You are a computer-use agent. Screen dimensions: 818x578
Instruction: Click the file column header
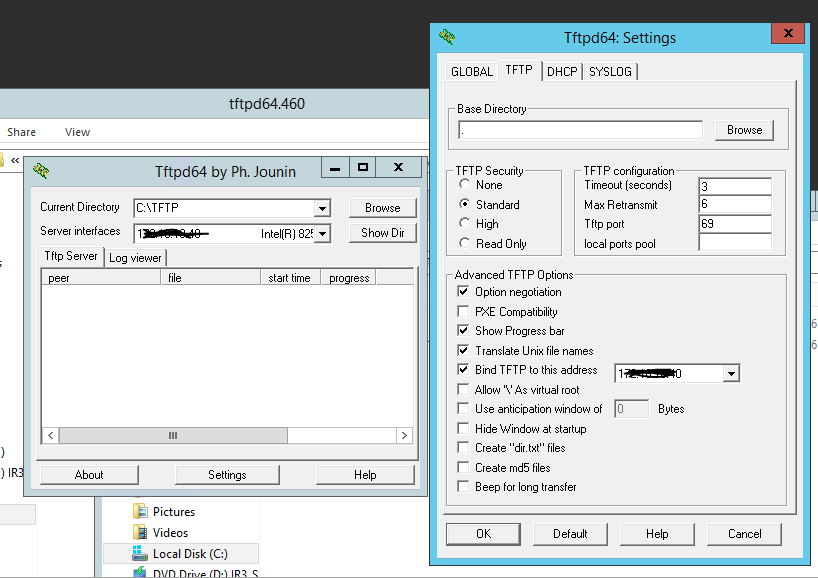[211, 278]
